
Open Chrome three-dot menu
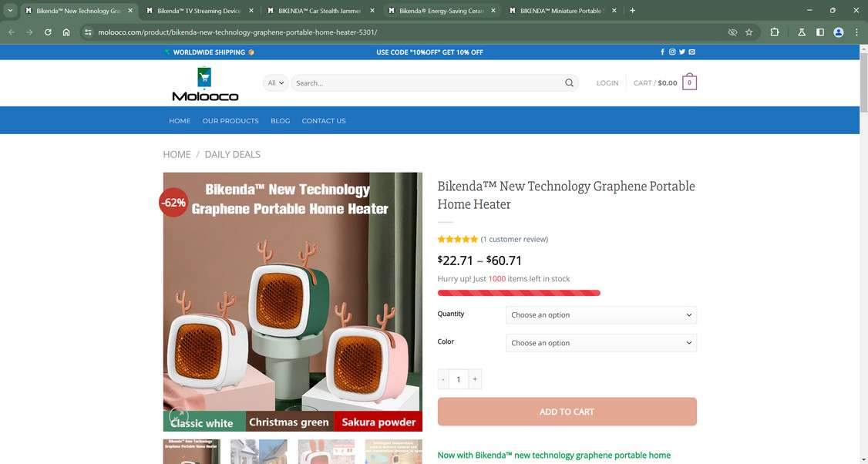click(x=856, y=32)
